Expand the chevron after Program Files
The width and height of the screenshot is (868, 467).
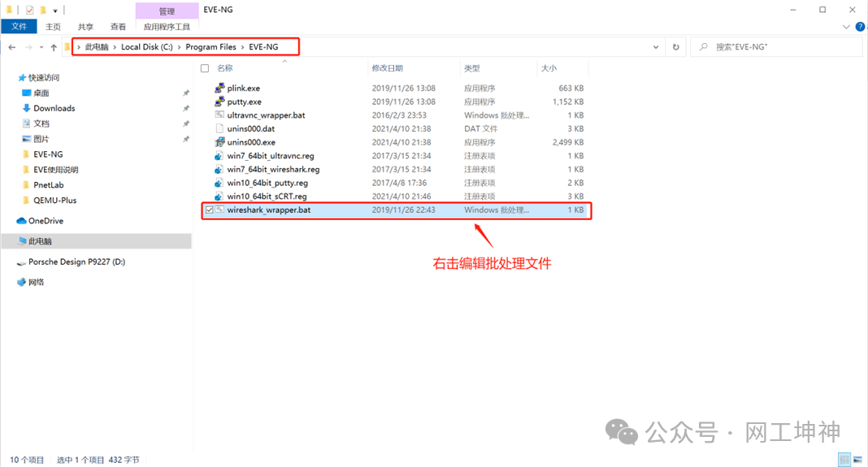coord(242,47)
